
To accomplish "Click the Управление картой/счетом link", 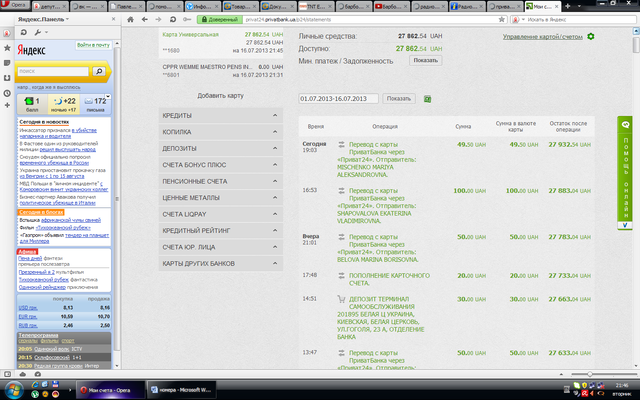I will [x=542, y=37].
